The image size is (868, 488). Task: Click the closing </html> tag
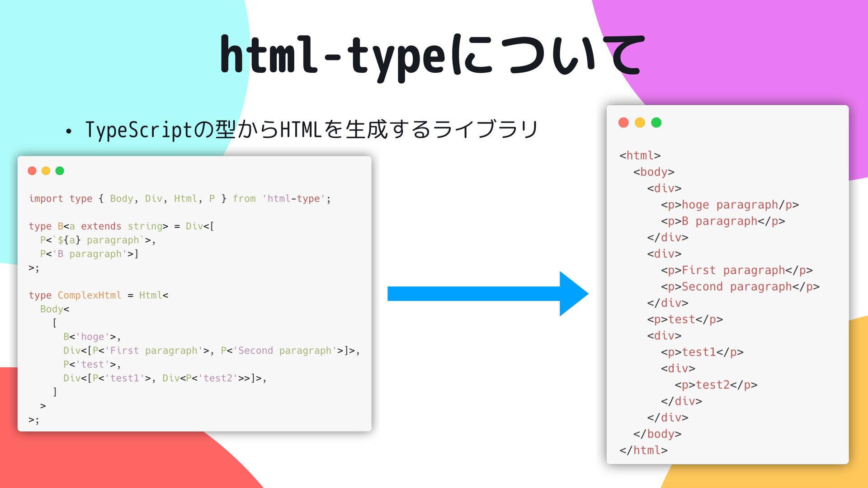pyautogui.click(x=643, y=450)
